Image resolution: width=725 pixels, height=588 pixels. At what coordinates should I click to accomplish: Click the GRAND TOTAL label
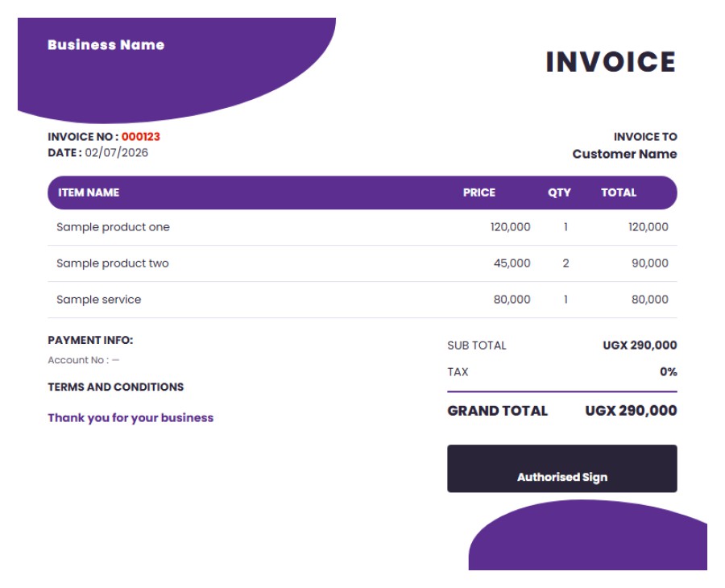point(498,411)
